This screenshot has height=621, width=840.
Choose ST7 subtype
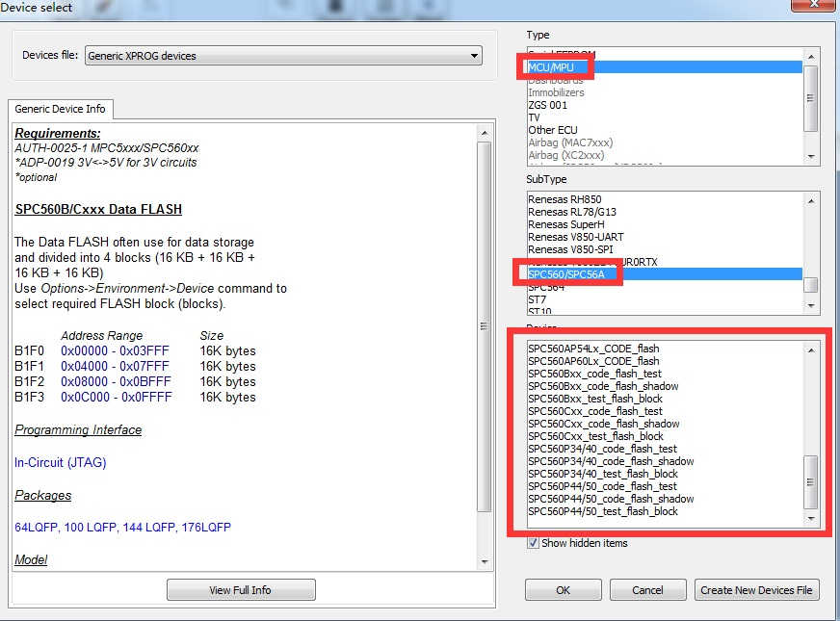[x=665, y=299]
